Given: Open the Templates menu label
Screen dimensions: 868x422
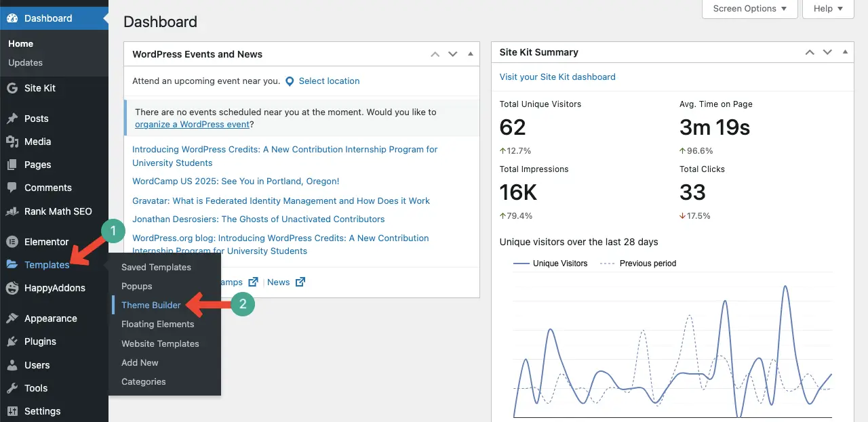Looking at the screenshot, I should point(47,265).
